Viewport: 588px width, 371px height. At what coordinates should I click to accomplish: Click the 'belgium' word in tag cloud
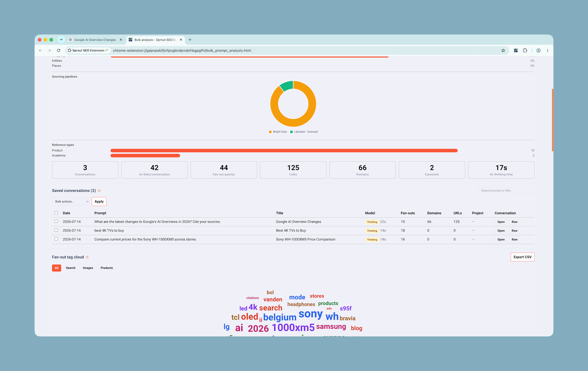(280, 317)
